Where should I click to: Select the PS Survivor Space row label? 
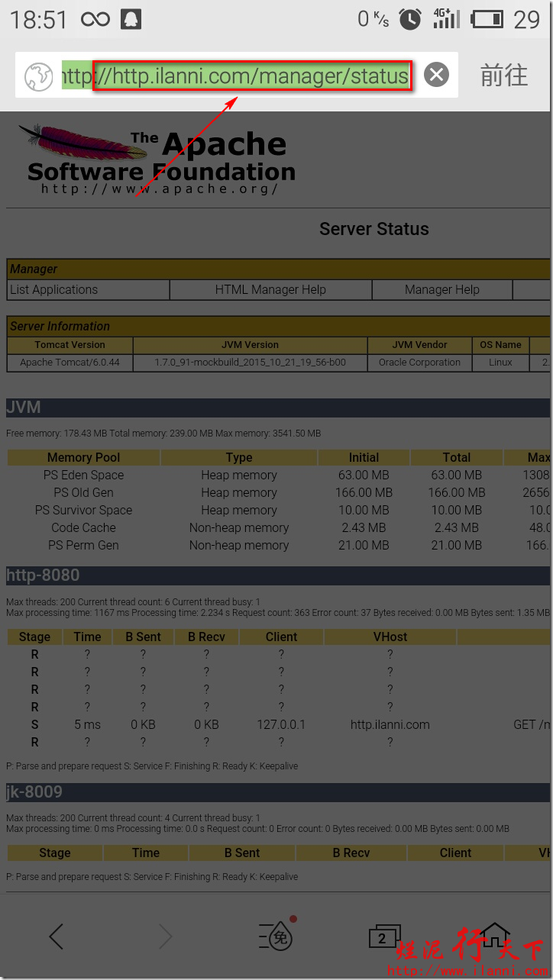(x=84, y=511)
